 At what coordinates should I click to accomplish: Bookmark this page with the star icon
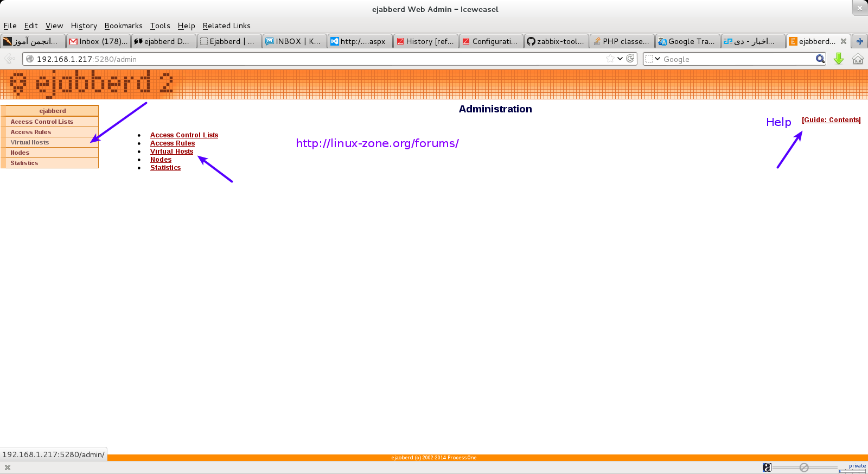(x=610, y=59)
